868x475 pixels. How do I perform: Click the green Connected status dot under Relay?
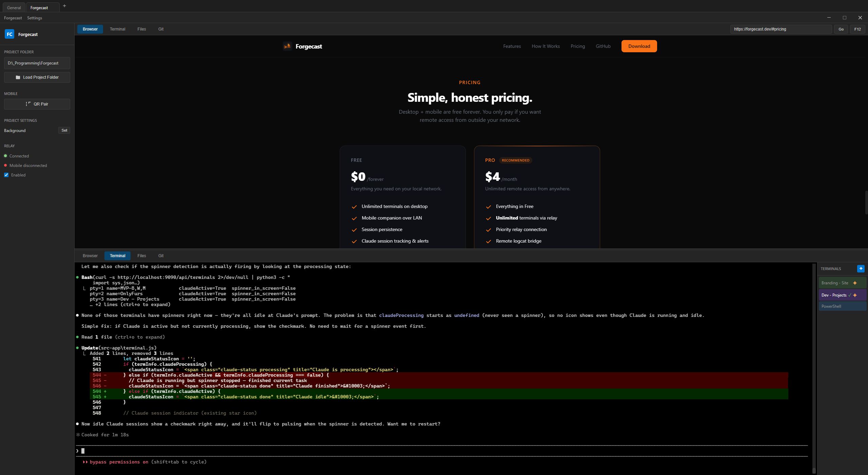coord(5,156)
